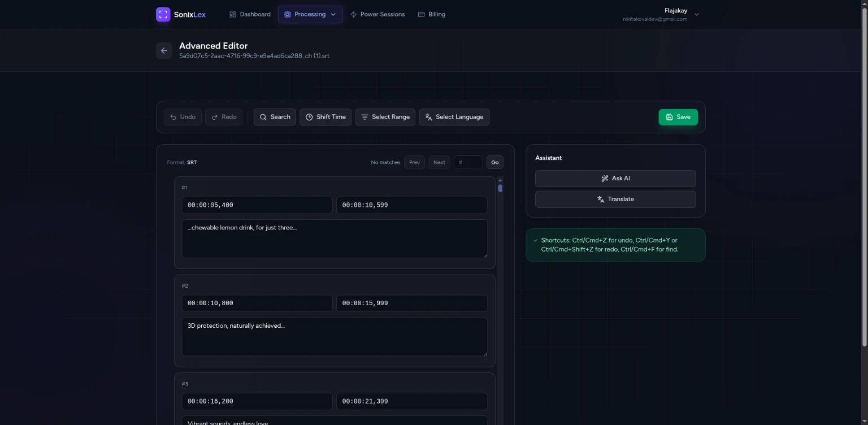Click the Redo arrow button
Screen dimensions: 868x425
pos(224,117)
